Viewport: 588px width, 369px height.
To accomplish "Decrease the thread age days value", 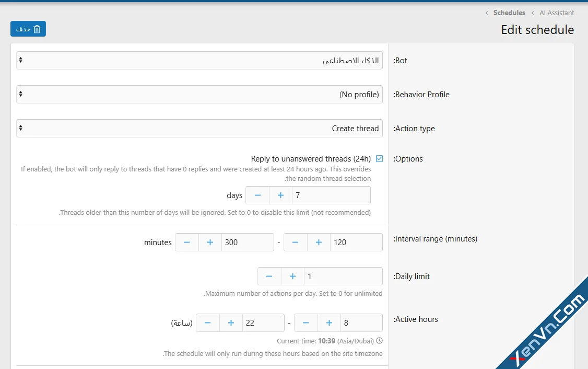I will [257, 195].
